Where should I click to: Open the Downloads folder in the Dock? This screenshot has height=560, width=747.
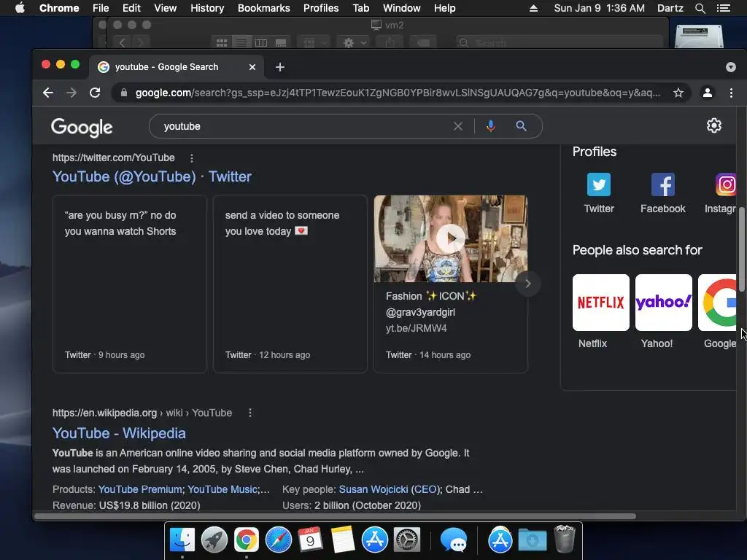click(532, 540)
